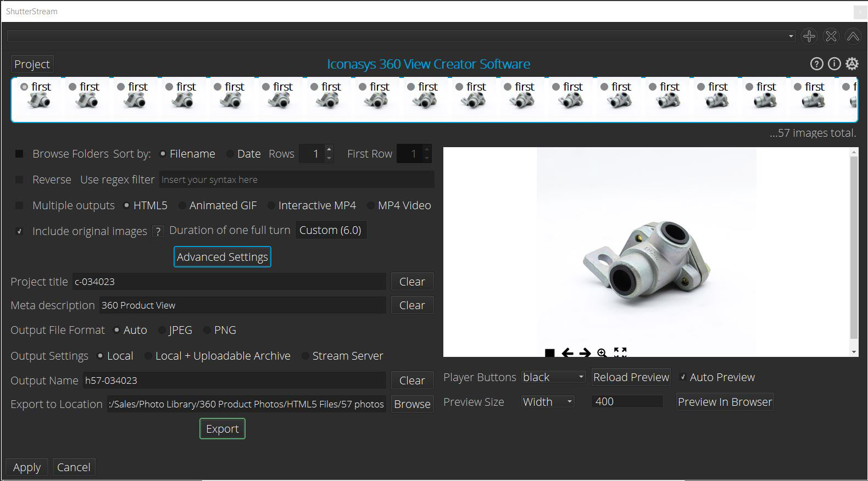Click the Rows stepper arrows
The height and width of the screenshot is (481, 868).
(x=329, y=154)
